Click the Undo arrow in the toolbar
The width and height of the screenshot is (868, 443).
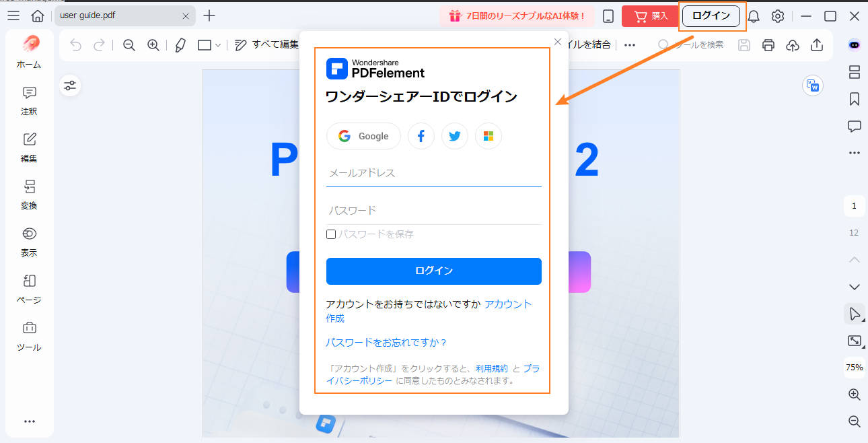tap(75, 44)
